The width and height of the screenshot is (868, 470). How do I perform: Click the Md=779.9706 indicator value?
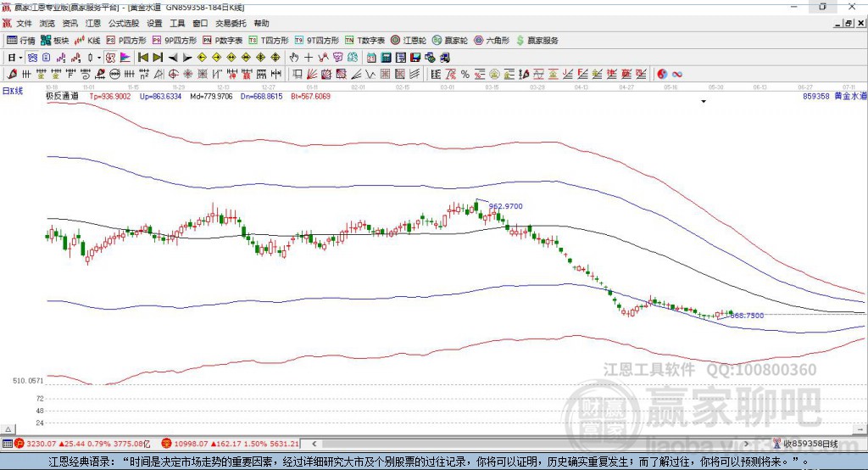pyautogui.click(x=211, y=97)
